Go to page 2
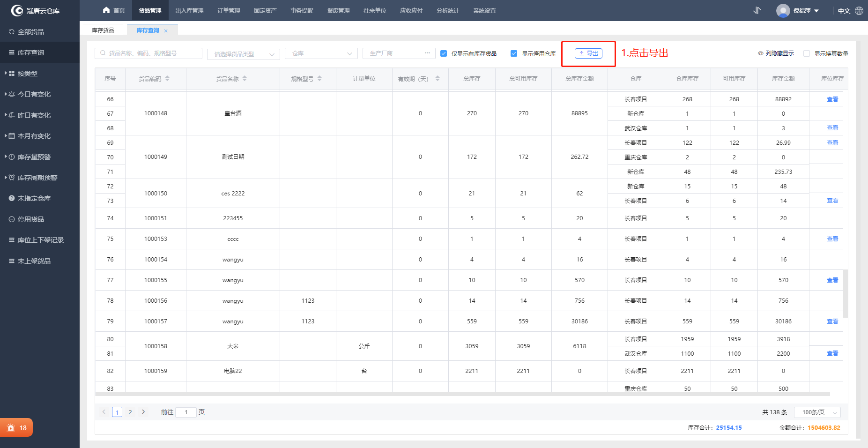The width and height of the screenshot is (868, 448). click(130, 412)
